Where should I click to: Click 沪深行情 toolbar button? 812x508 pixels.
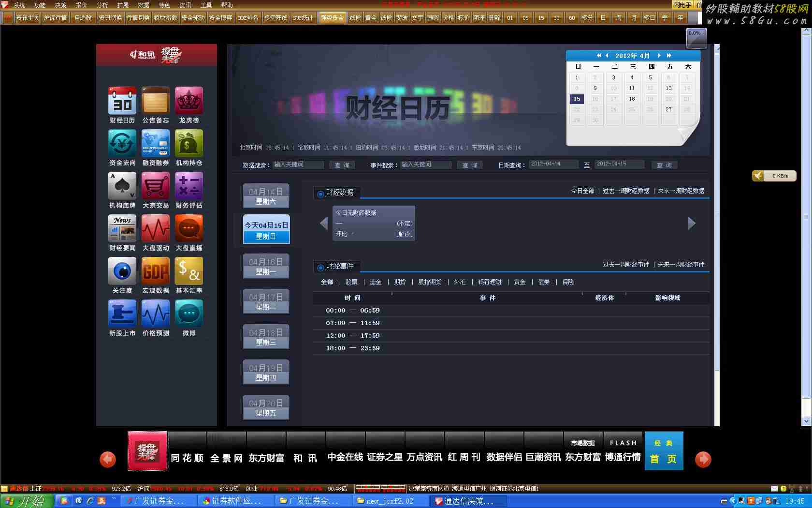55,18
